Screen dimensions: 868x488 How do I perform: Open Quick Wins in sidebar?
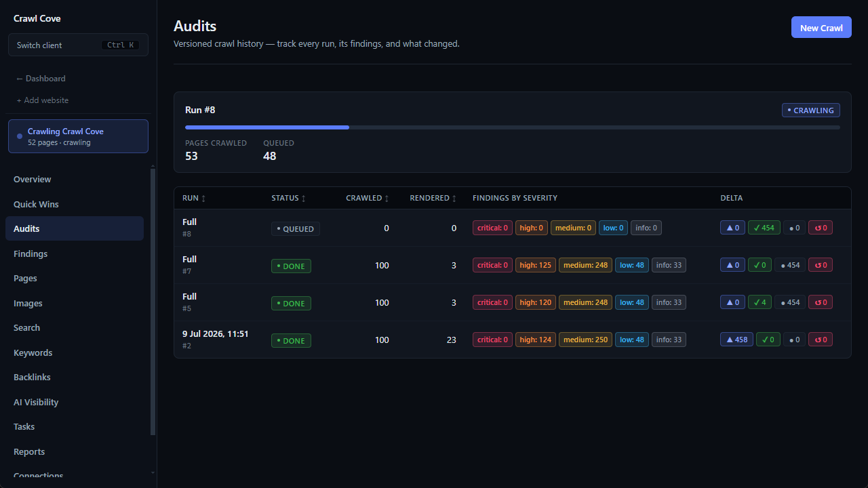click(x=75, y=204)
